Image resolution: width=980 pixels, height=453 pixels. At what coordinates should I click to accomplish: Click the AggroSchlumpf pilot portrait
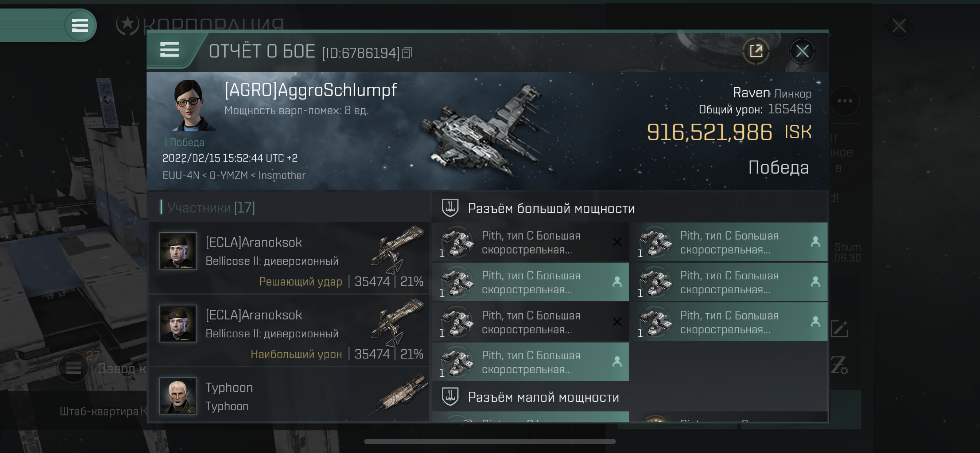pyautogui.click(x=191, y=105)
